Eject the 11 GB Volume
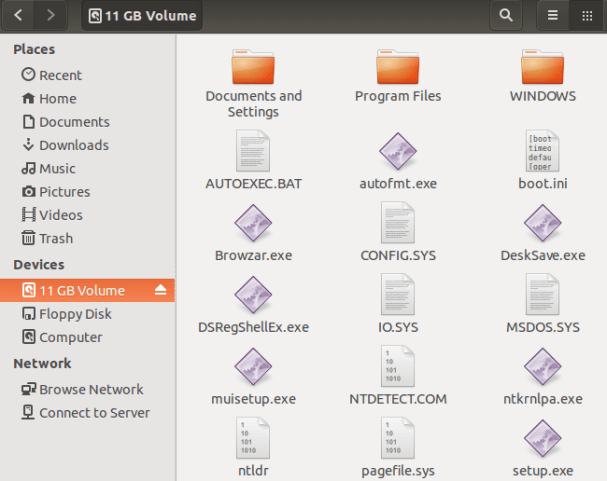Image resolution: width=607 pixels, height=481 pixels. [160, 290]
